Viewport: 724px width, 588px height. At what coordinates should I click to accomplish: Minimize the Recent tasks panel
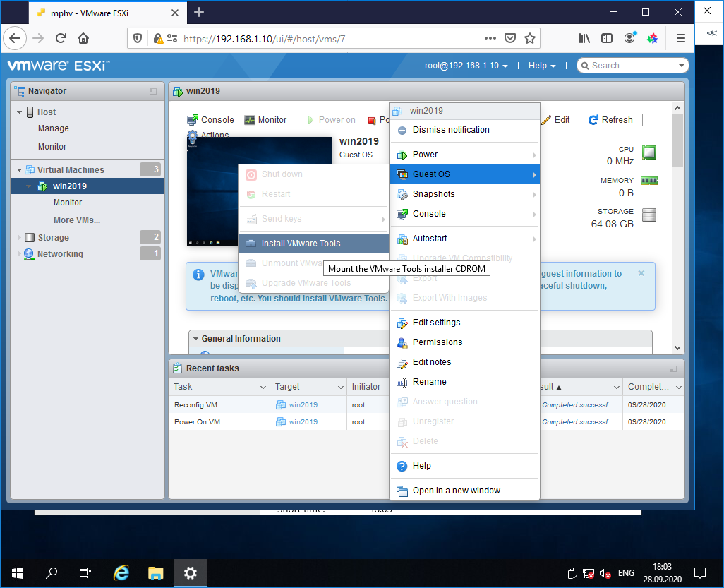click(x=673, y=368)
